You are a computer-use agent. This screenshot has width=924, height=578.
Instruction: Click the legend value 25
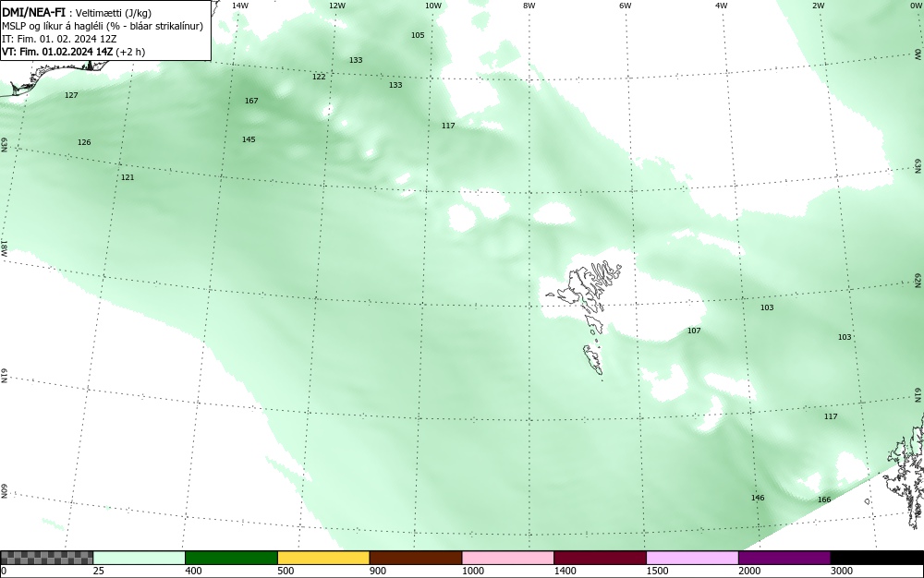[x=99, y=571]
